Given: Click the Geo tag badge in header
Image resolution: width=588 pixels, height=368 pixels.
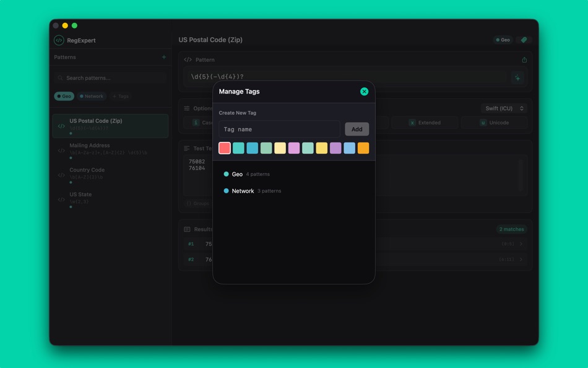Looking at the screenshot, I should click(503, 40).
